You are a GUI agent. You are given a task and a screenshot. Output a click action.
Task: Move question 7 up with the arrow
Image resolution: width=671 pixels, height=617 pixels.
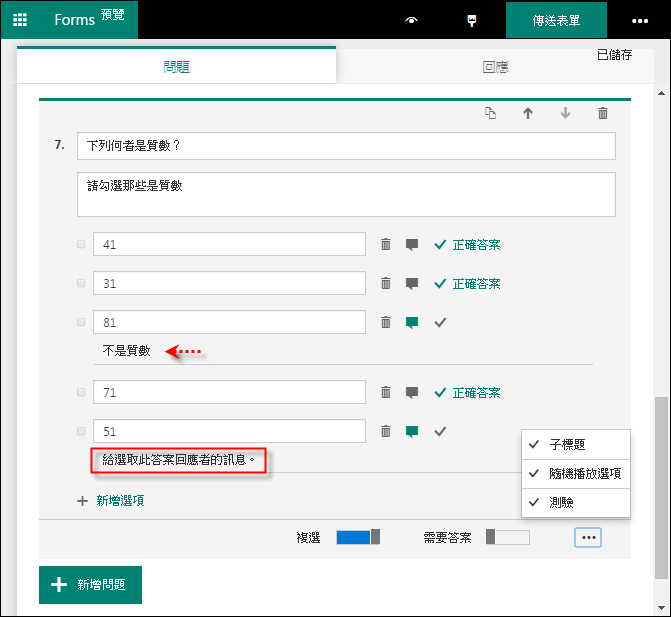(x=528, y=113)
